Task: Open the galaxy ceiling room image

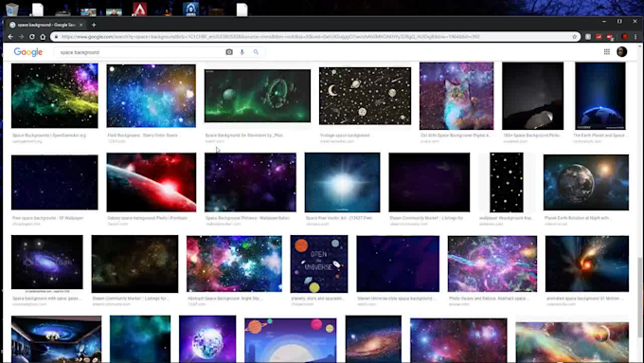Action: [x=56, y=339]
